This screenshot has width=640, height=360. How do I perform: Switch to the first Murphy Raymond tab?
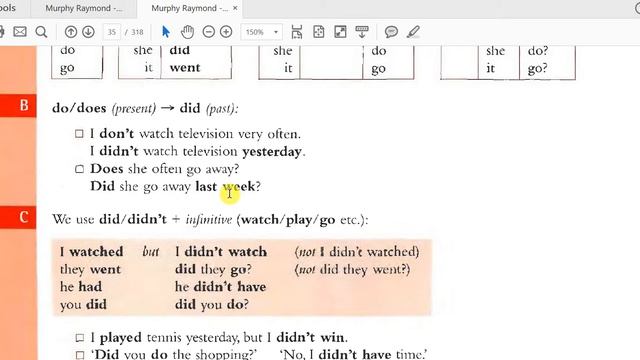coord(84,8)
